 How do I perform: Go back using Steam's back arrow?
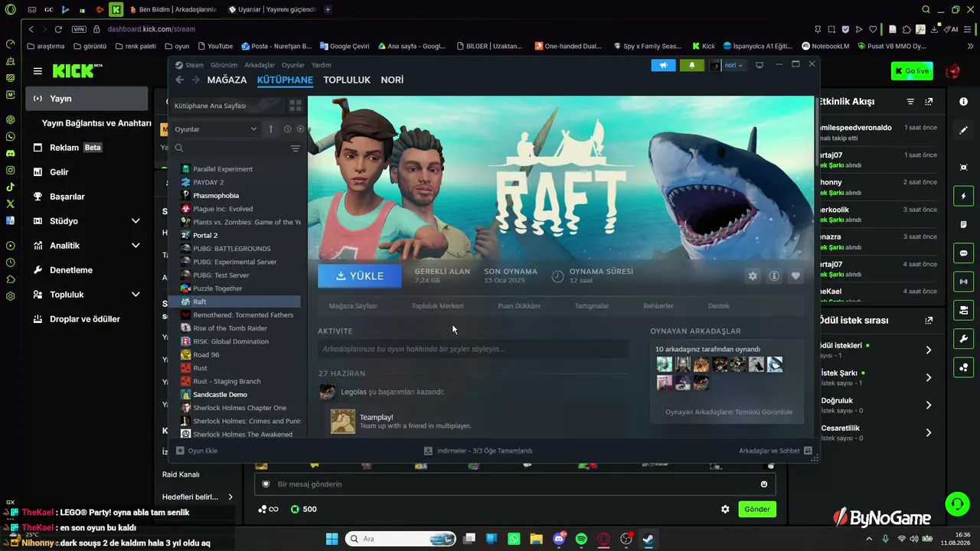180,80
